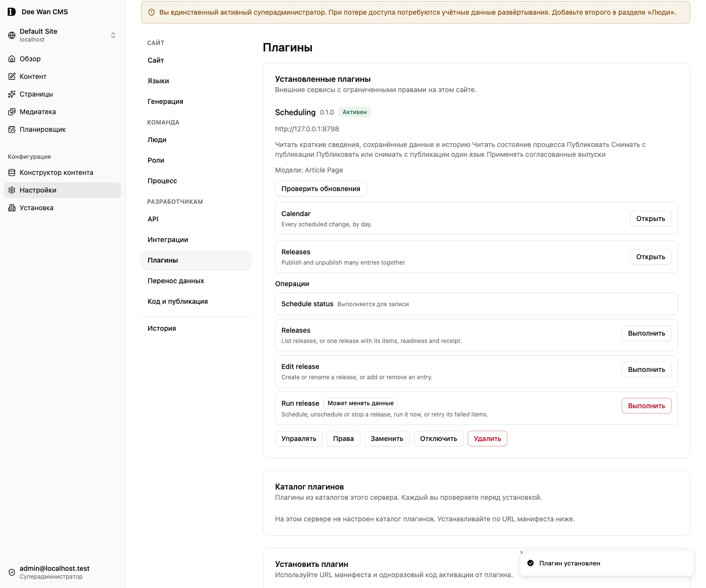This screenshot has height=588, width=706.
Task: Open the История section
Action: 196,328
